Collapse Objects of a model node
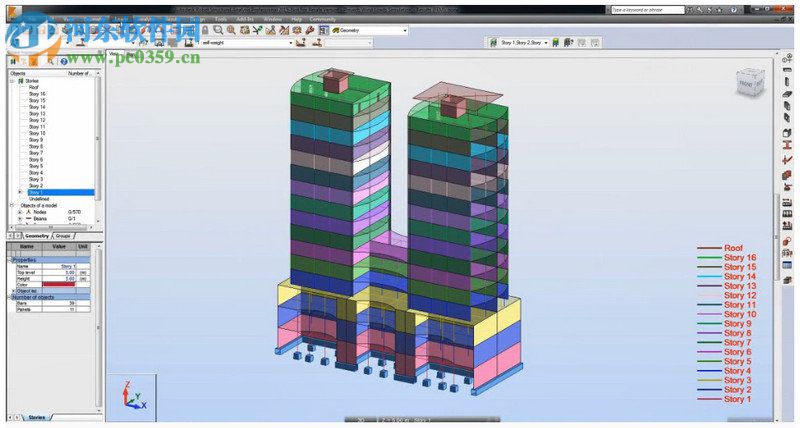 [12, 206]
